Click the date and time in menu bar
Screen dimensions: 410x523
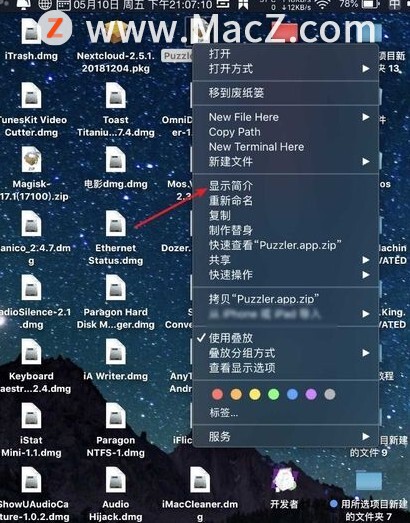pos(143,4)
